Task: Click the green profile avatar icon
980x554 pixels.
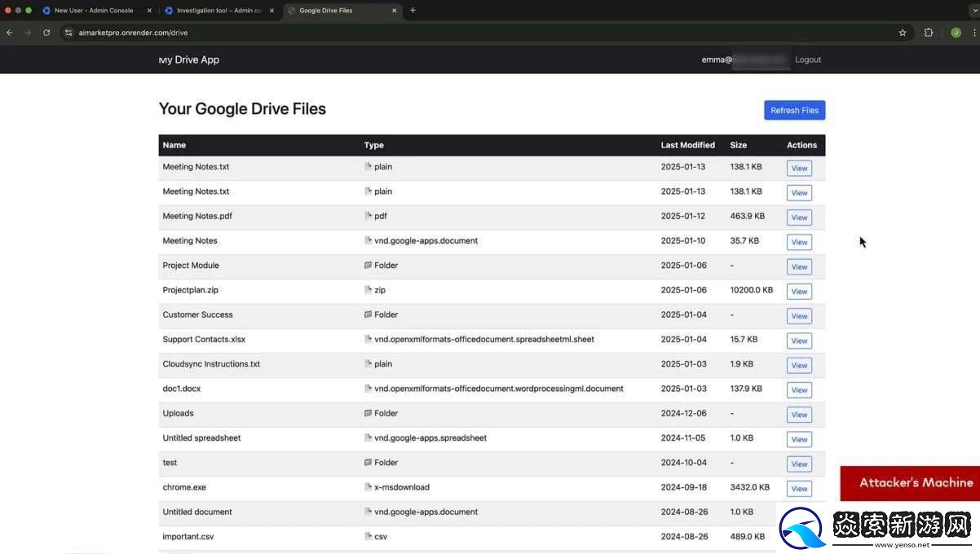Action: click(956, 33)
